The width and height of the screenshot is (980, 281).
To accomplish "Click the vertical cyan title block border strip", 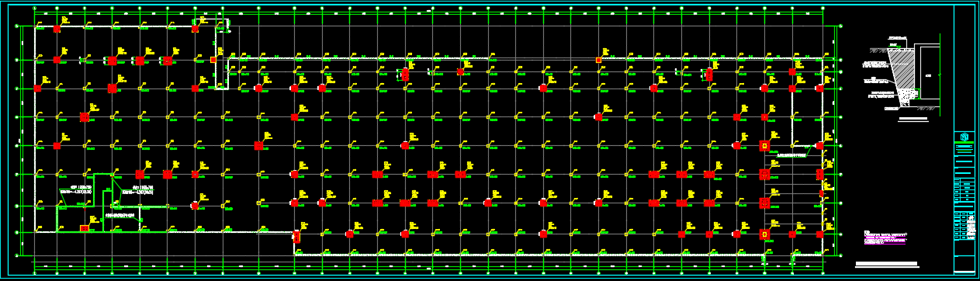I will coord(964,140).
